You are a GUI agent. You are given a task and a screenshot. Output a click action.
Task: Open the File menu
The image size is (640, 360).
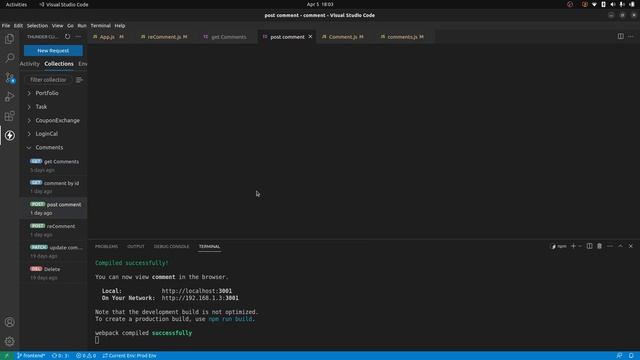[6, 26]
